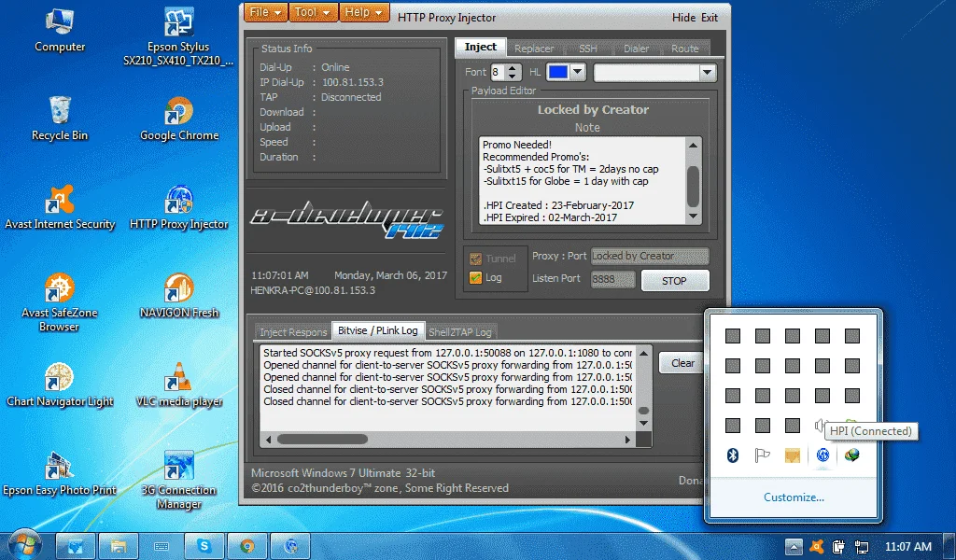
Task: Click the Note box scrollbar up arrow
Action: (693, 145)
